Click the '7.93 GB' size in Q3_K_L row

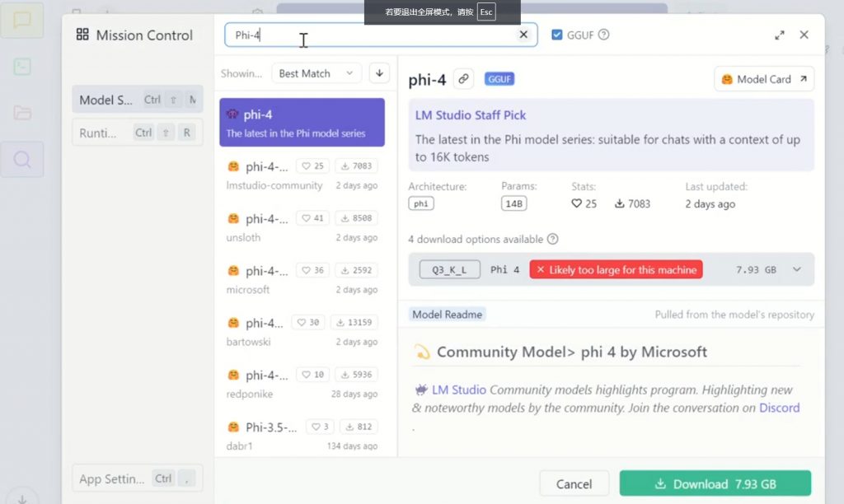[757, 269]
